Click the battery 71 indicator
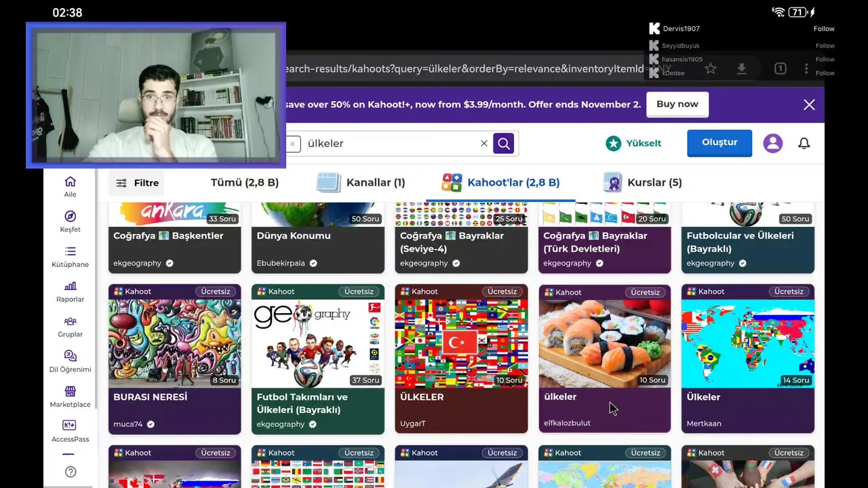 pyautogui.click(x=798, y=12)
